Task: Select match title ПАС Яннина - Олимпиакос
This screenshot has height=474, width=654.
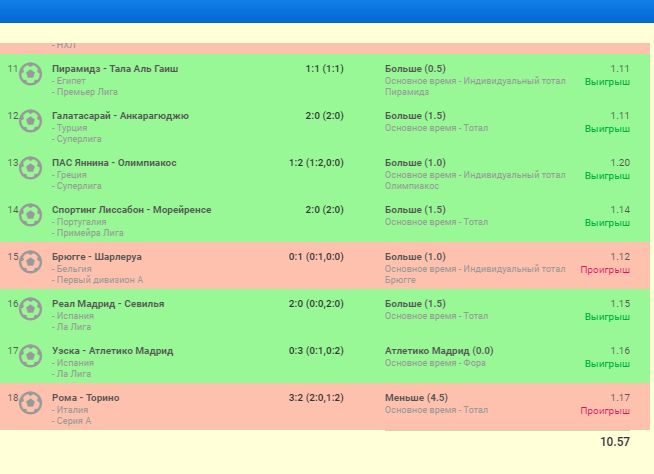Action: tap(114, 163)
